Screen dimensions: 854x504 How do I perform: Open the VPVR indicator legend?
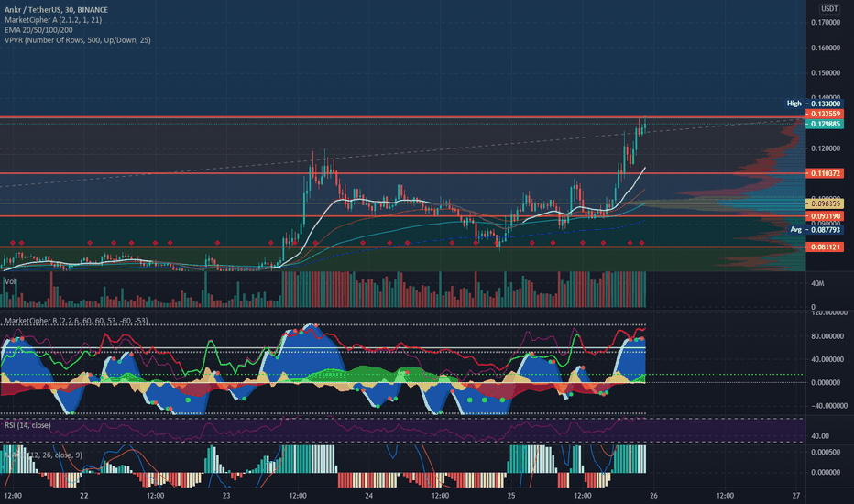[x=77, y=40]
